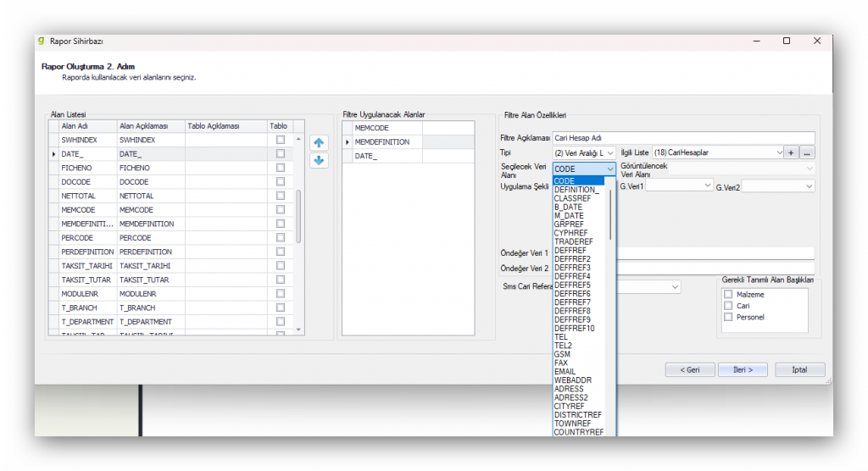Click the Rapor Sihirbazı app icon
Image resolution: width=868 pixels, height=471 pixels.
point(41,41)
